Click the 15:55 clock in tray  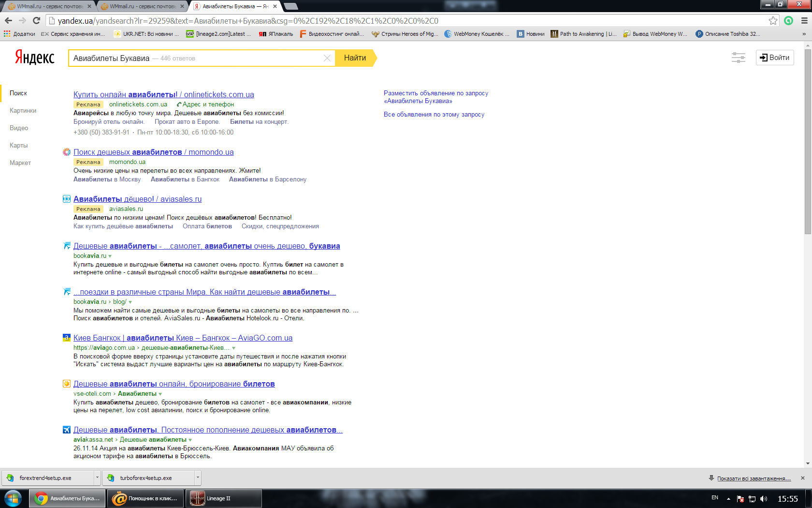coord(788,499)
